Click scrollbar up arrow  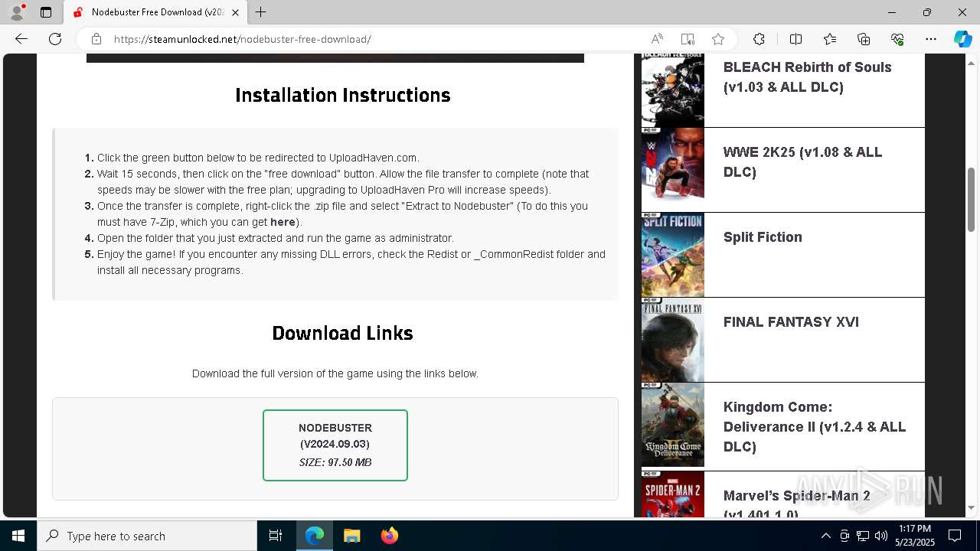pyautogui.click(x=971, y=61)
